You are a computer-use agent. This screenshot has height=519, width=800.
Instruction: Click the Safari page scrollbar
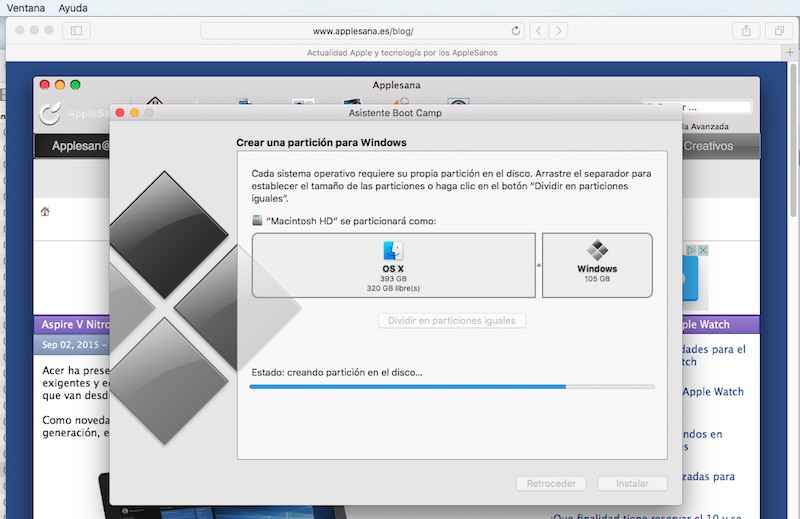[794, 140]
